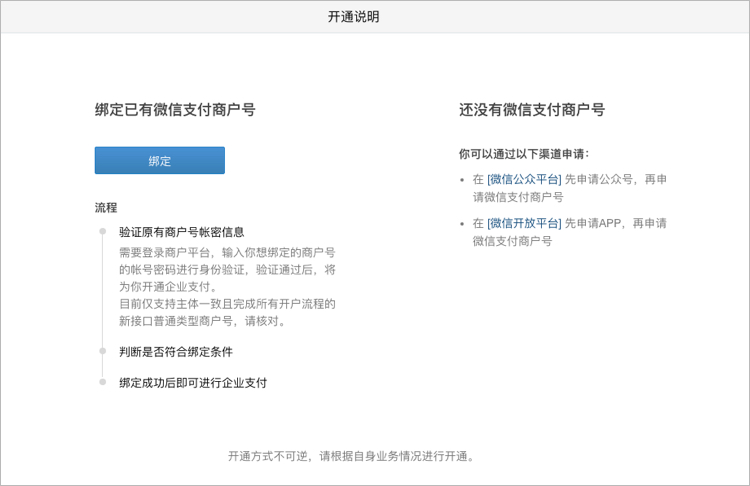Select step 判断是否符合绑定条件
Viewport: 750px width, 486px height.
176,352
